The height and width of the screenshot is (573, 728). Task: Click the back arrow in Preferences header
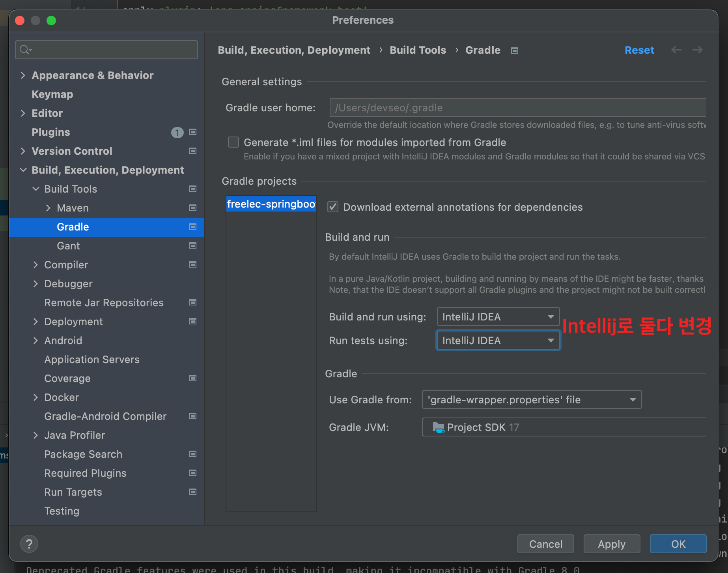pyautogui.click(x=676, y=50)
